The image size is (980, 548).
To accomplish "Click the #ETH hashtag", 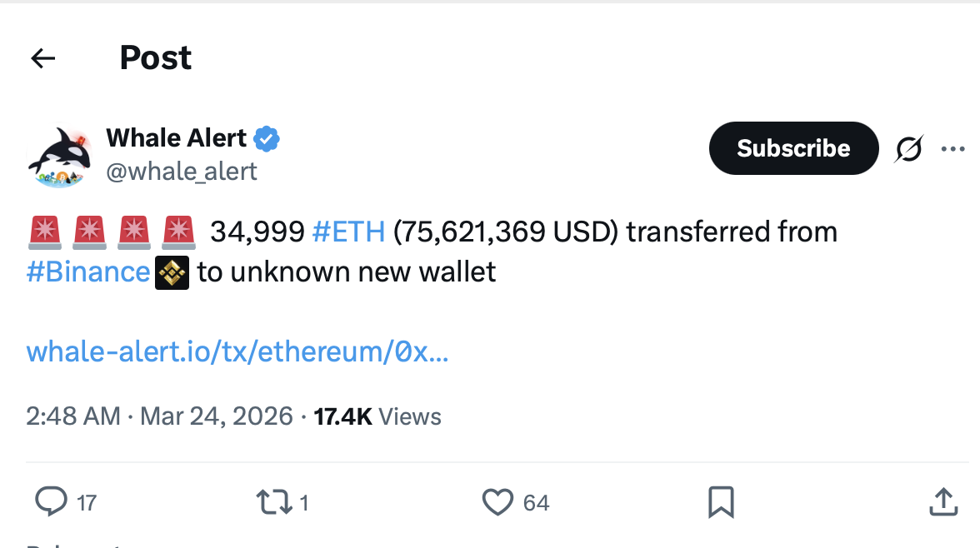I will tap(348, 232).
